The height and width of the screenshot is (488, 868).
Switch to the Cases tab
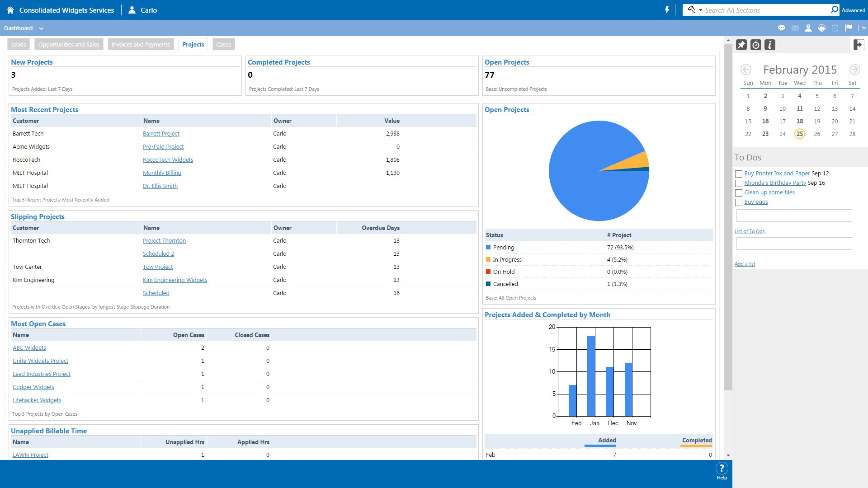(x=223, y=44)
